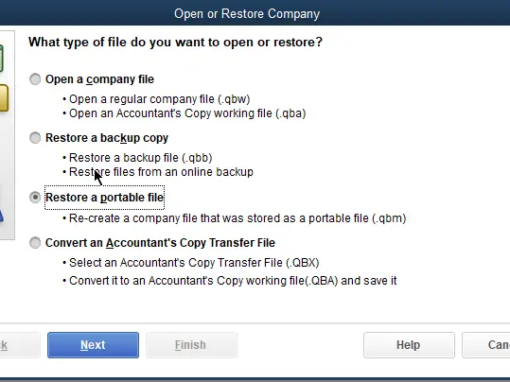
Task: Select the 'Open a company file' radio button
Action: pos(35,79)
